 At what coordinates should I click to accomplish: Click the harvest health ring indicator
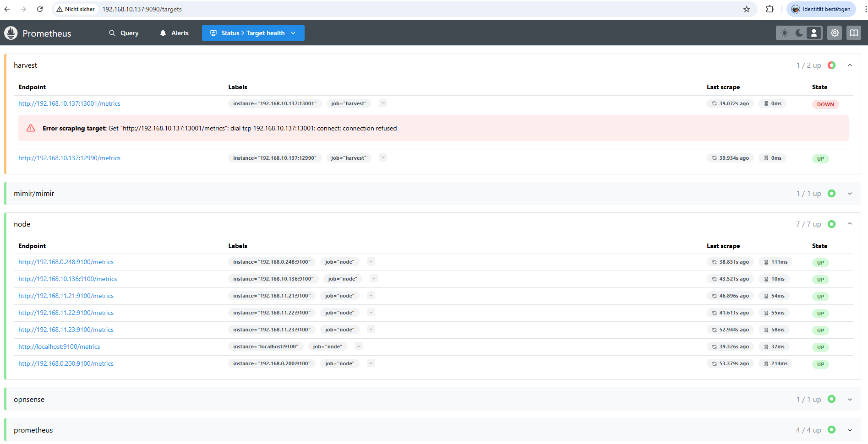(x=831, y=65)
